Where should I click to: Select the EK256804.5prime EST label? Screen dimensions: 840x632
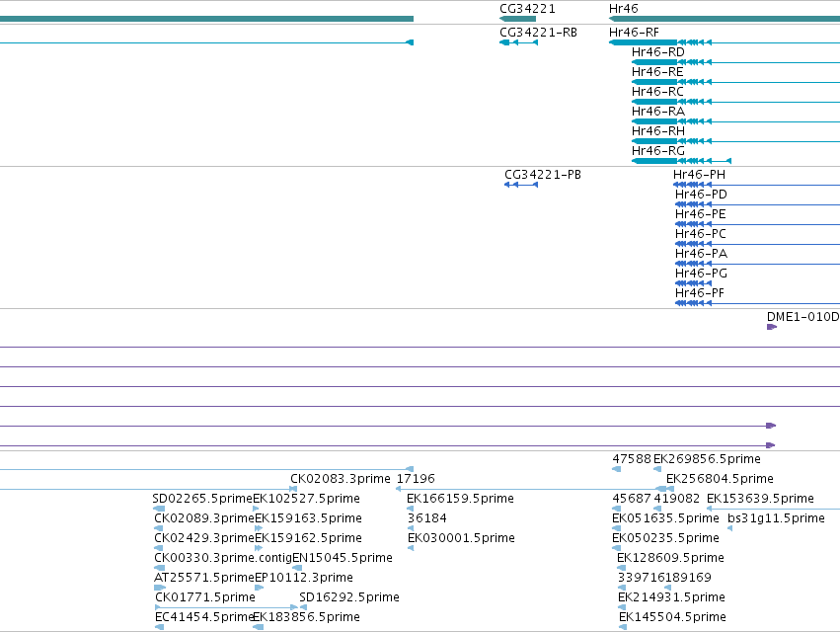(720, 479)
